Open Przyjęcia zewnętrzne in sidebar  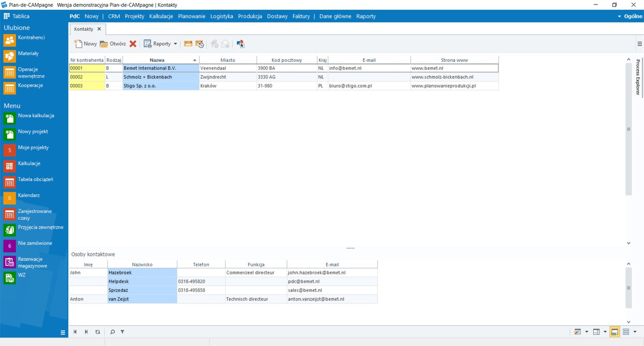34,230
